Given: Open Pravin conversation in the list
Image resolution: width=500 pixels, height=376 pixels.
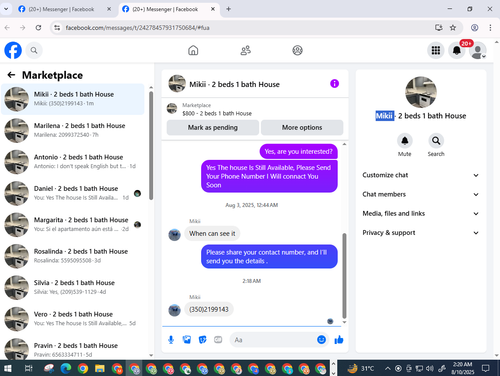Looking at the screenshot, I should tap(73, 348).
